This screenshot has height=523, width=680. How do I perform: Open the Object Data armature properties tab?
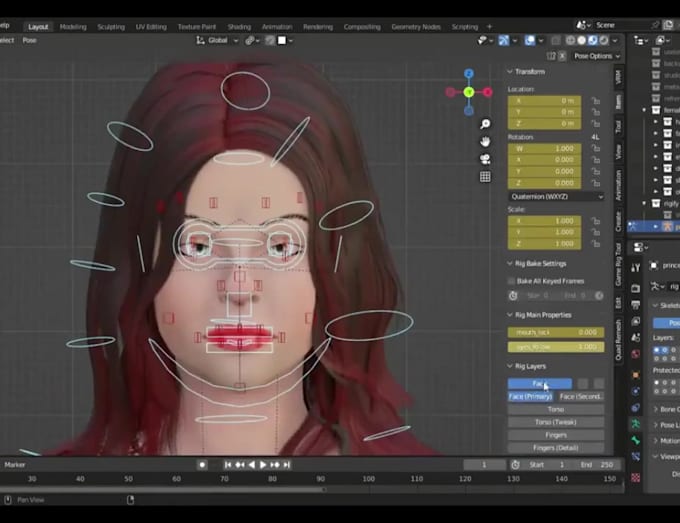click(x=635, y=424)
